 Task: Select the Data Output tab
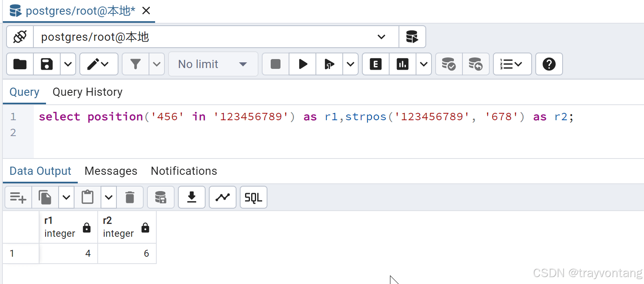click(40, 171)
